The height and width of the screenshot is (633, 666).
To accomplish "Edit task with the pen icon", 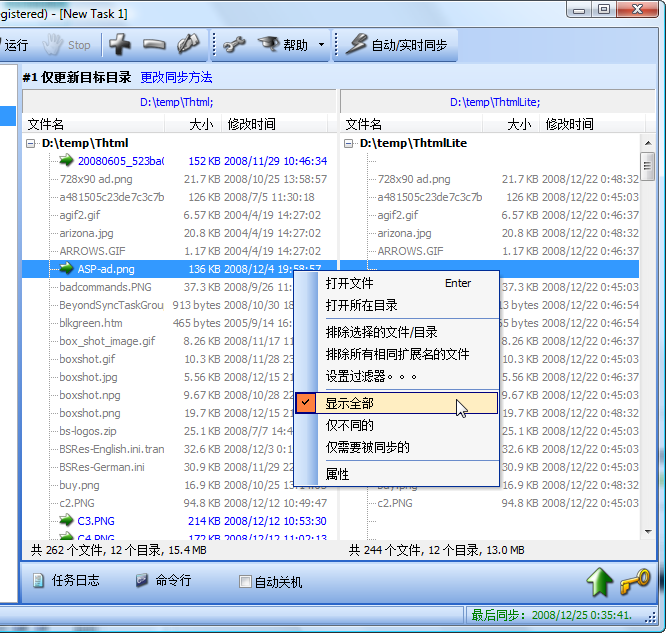I will click(188, 44).
